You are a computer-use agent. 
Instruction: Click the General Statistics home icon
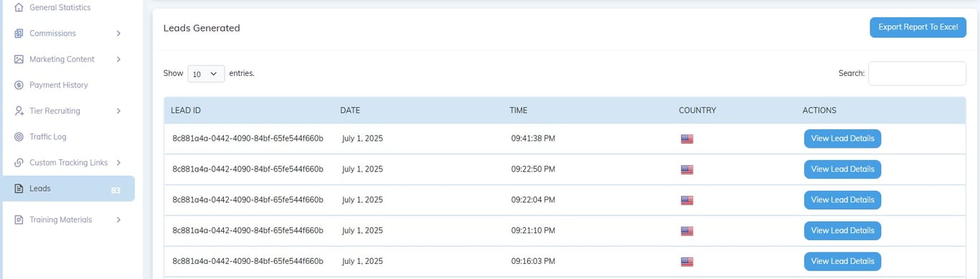(19, 7)
